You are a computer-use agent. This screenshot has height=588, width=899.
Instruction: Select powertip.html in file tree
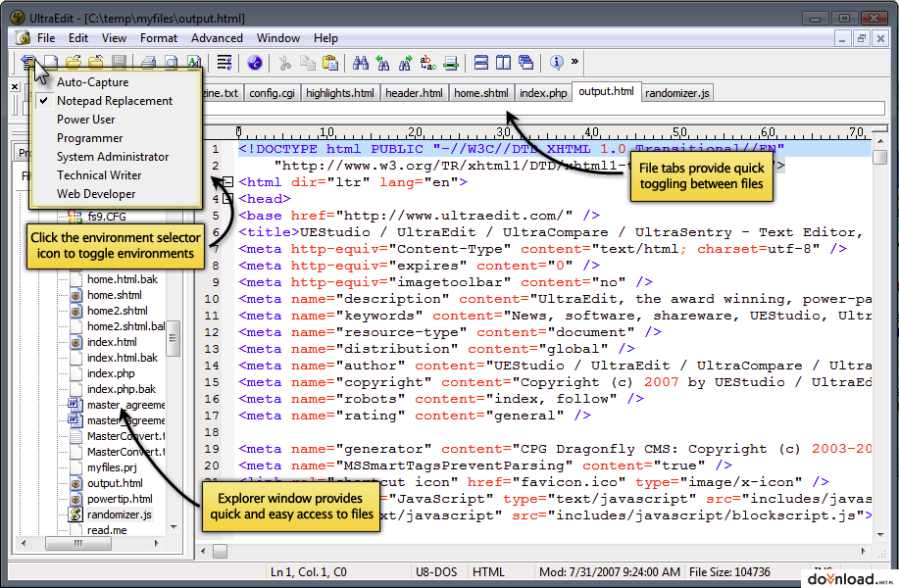tap(120, 499)
